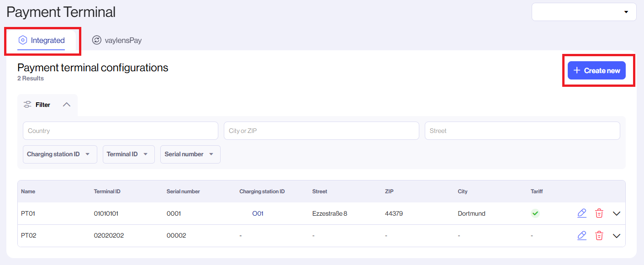Open the Serial number filter dropdown
This screenshot has height=265, width=644.
pyautogui.click(x=190, y=154)
